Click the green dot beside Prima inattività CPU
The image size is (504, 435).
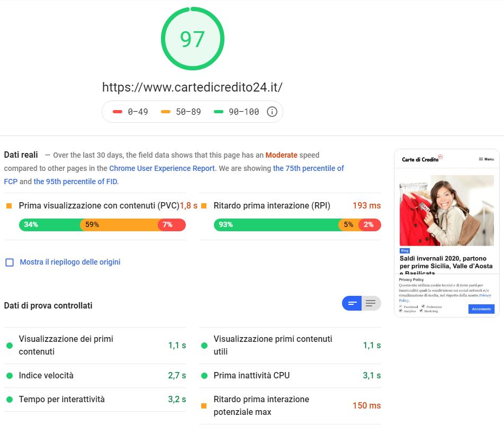click(204, 376)
